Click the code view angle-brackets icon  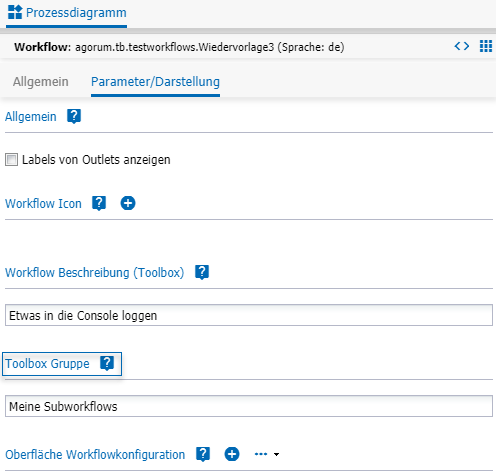[x=462, y=46]
